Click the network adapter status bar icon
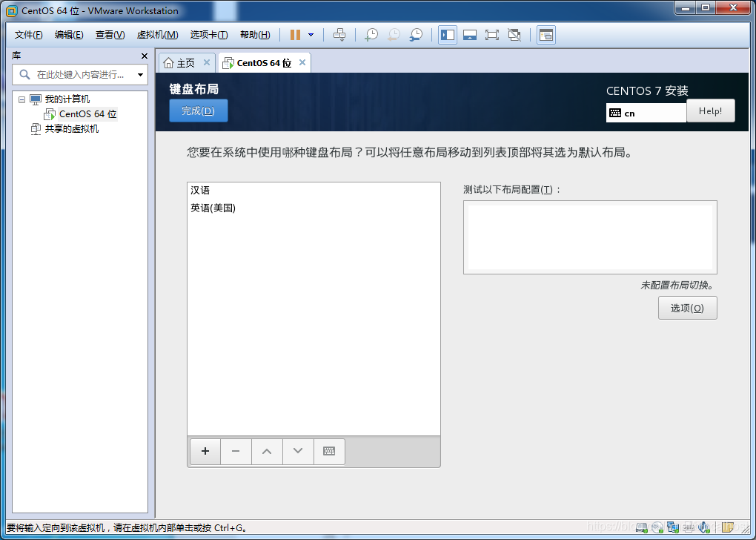Image resolution: width=756 pixels, height=540 pixels. (673, 527)
